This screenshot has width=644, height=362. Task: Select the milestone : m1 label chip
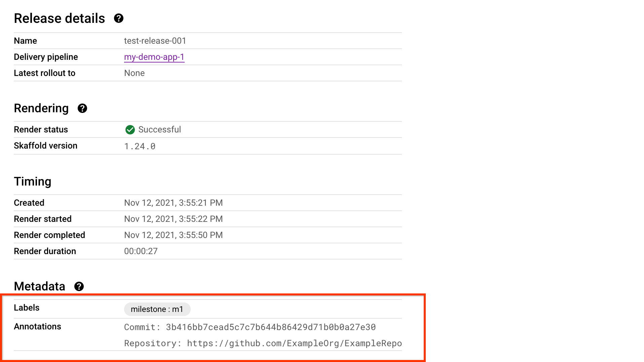click(157, 309)
